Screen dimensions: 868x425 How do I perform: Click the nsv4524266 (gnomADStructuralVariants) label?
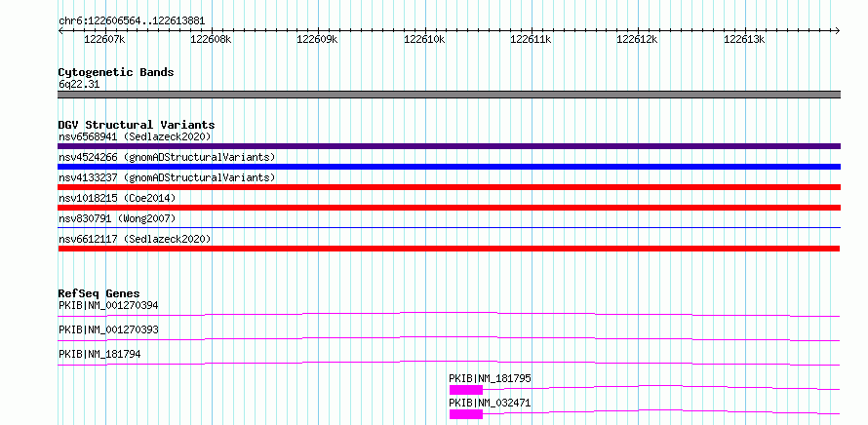click(167, 157)
